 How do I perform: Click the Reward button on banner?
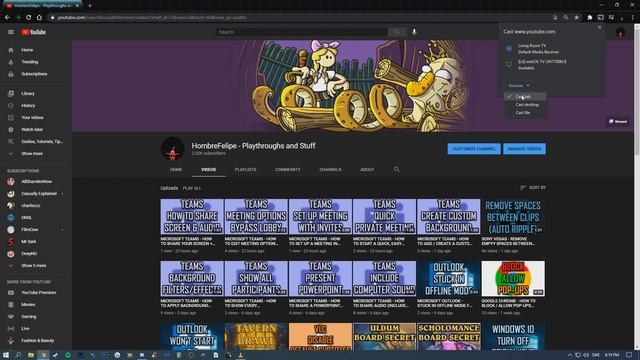[618, 121]
